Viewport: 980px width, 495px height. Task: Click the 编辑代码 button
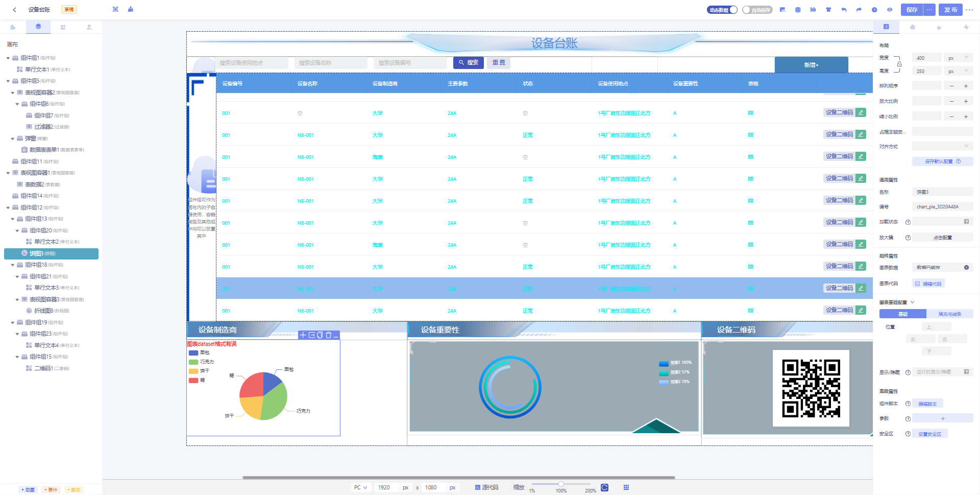pos(928,284)
